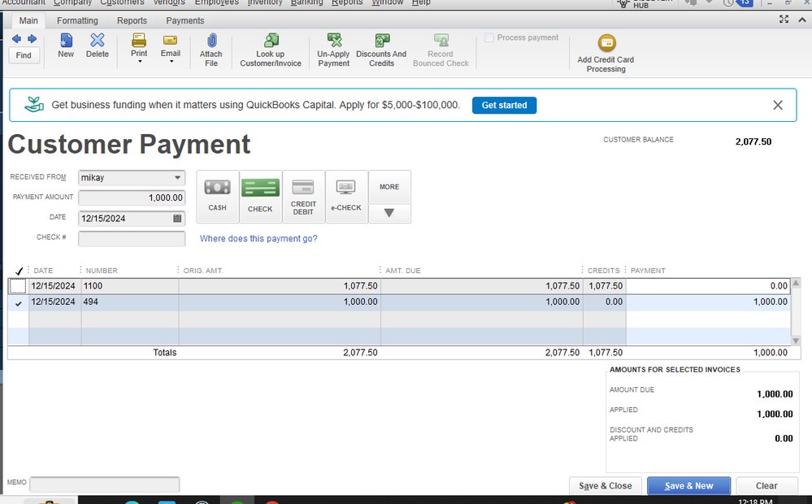Go to previous payment with back arrow

point(16,39)
